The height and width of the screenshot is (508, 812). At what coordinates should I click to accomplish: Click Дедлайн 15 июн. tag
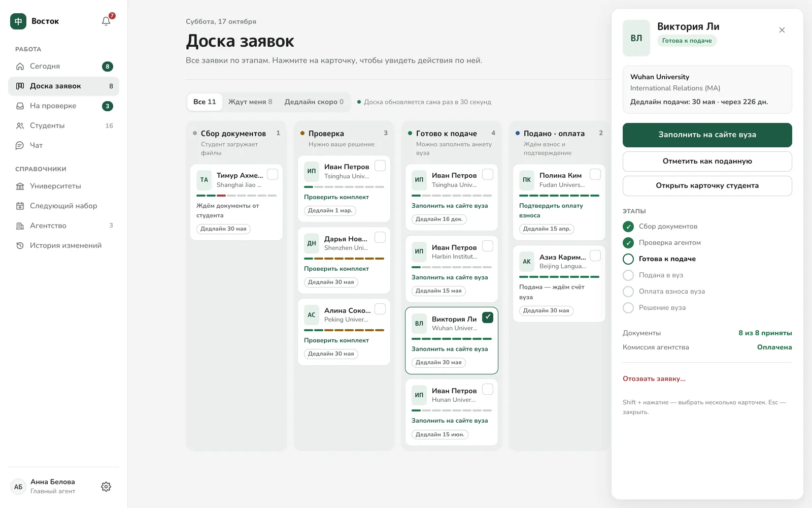(x=439, y=435)
